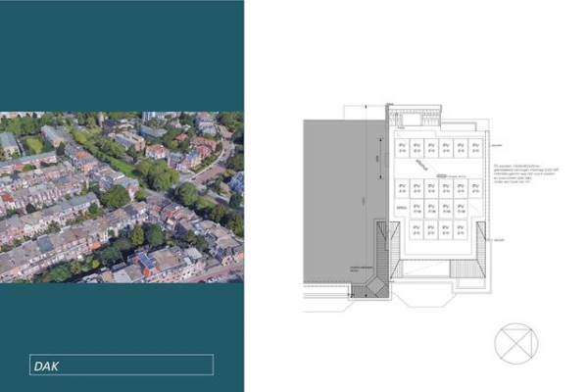Select the DAK title text box
Screen dimensions: 588x392
click(122, 366)
